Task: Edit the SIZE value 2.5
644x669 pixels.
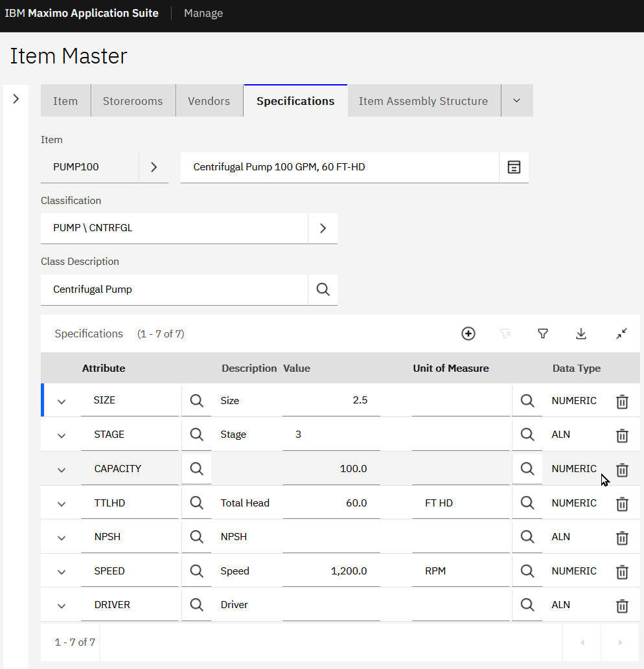Action: (x=331, y=401)
